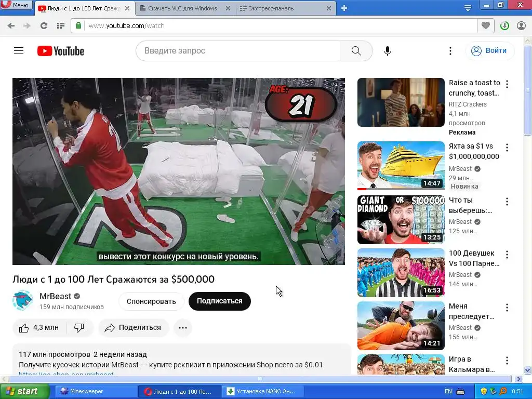Switch to Minesweeper taskbar item

[x=95, y=392]
